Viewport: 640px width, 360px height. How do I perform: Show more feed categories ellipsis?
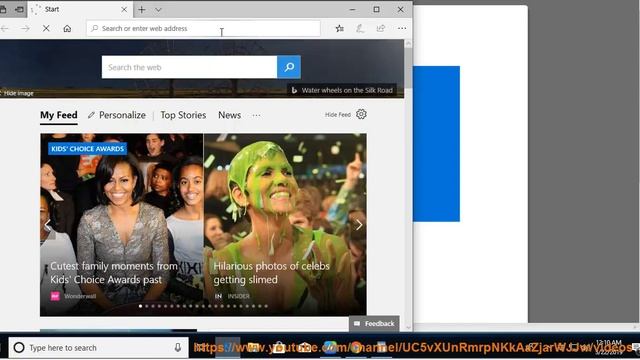256,115
